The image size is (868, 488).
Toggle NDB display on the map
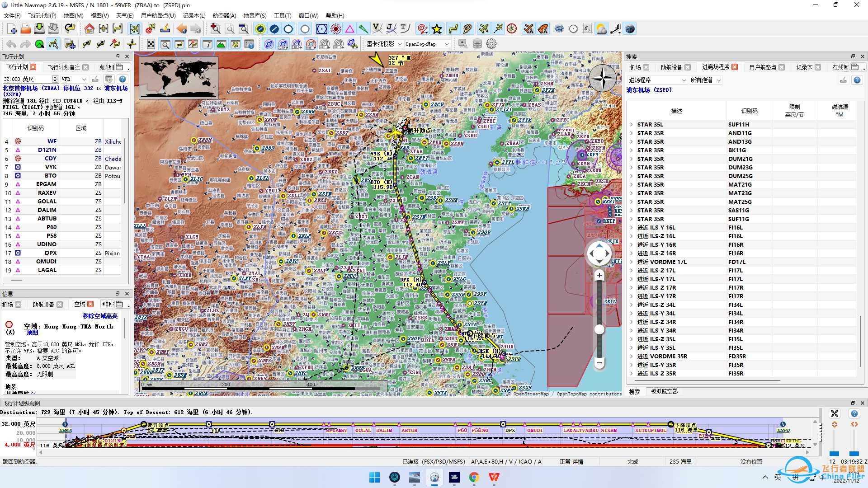(336, 29)
